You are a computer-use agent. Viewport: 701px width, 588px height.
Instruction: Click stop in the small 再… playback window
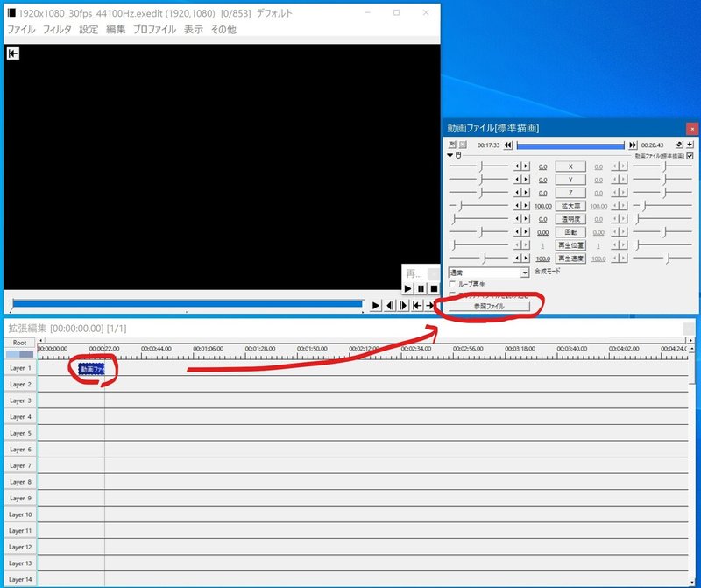[434, 289]
